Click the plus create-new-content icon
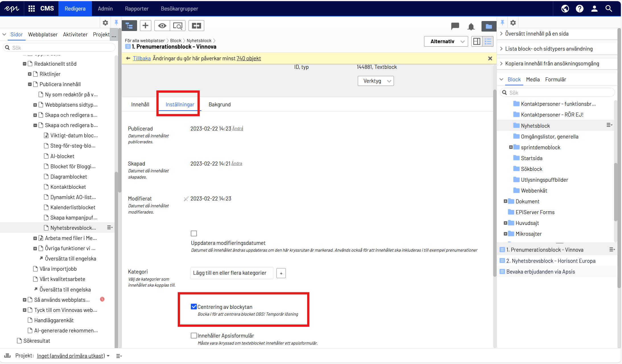Screen dimensions: 622x364 click(145, 26)
